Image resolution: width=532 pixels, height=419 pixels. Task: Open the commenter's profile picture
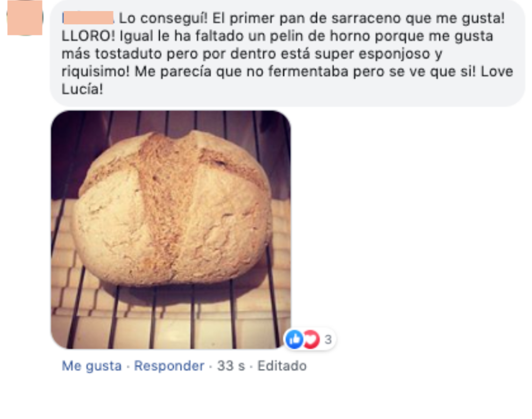point(25,18)
